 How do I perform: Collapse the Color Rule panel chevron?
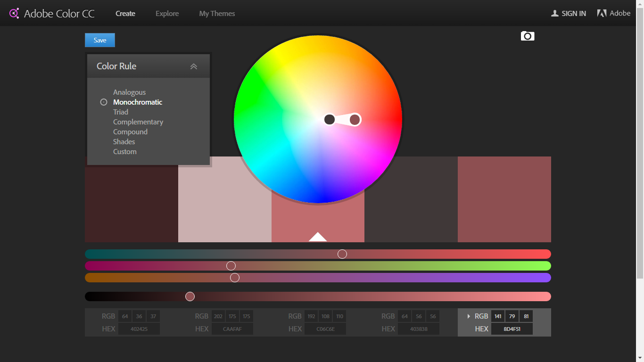click(194, 66)
